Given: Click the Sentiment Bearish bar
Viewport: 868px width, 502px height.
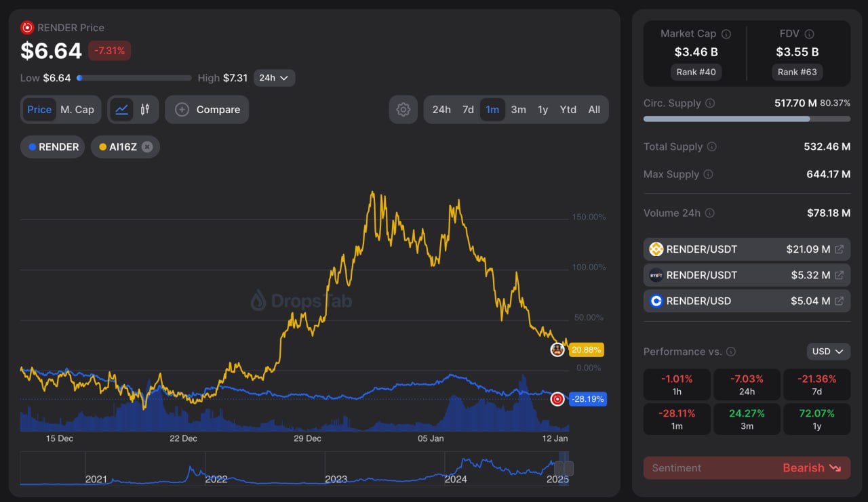Looking at the screenshot, I should pyautogui.click(x=747, y=468).
